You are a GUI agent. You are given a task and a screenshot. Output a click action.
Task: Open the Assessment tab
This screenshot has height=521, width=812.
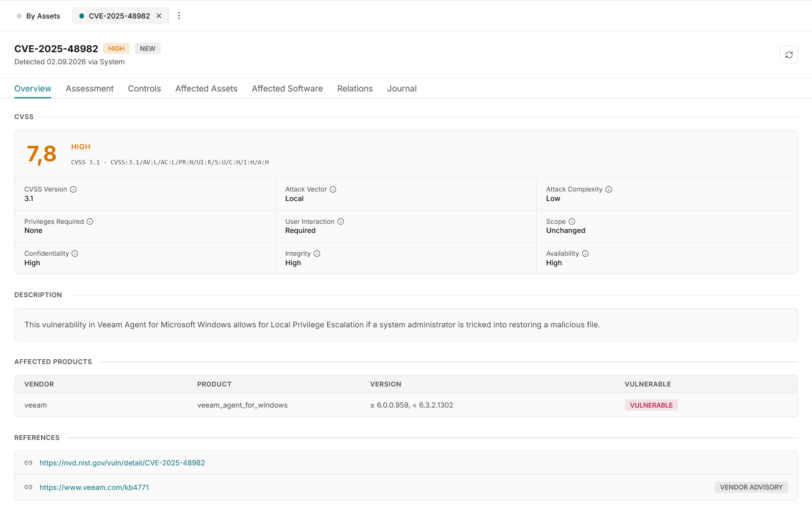click(90, 88)
